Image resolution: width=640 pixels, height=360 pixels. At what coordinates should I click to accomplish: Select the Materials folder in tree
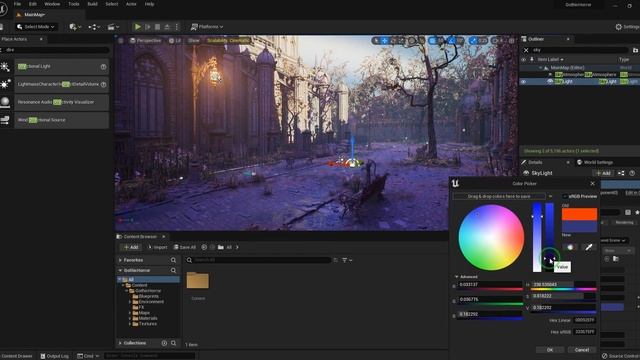pos(145,318)
